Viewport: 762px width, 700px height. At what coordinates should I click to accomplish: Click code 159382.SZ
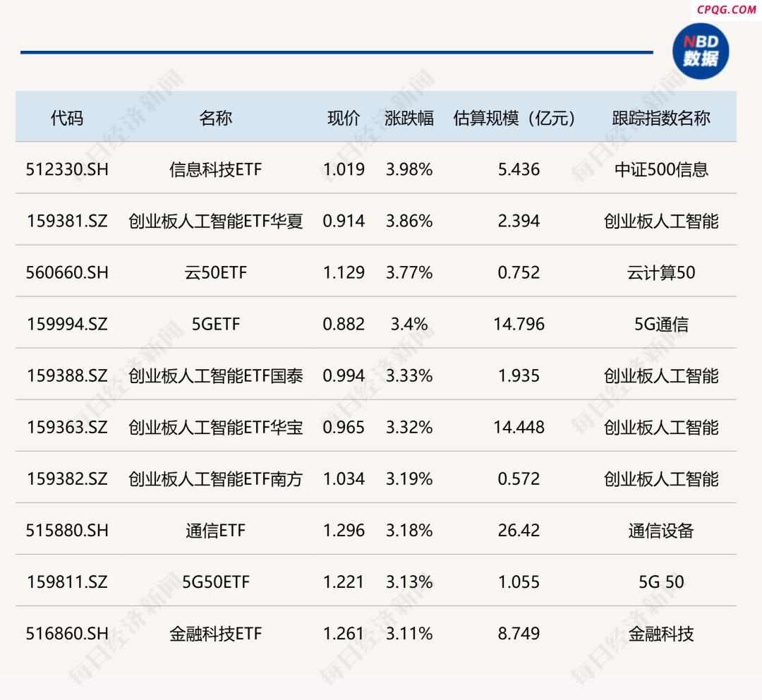(67, 479)
